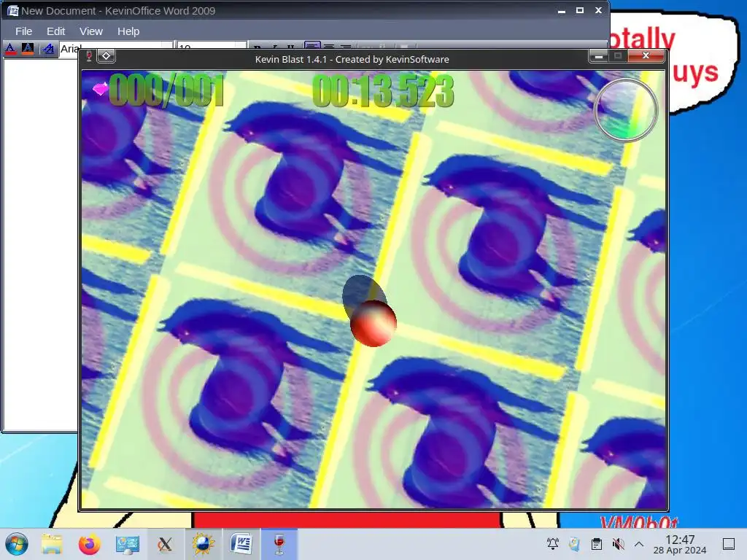
Task: Open the Arial font name dropdown
Action: tap(116, 46)
